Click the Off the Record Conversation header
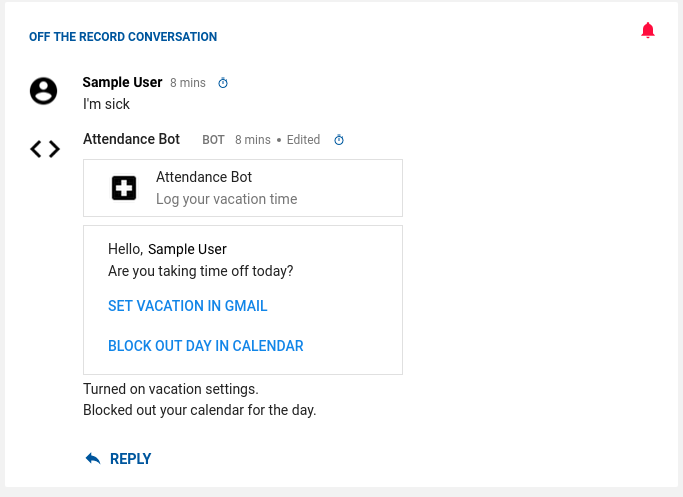This screenshot has height=497, width=683. click(123, 37)
